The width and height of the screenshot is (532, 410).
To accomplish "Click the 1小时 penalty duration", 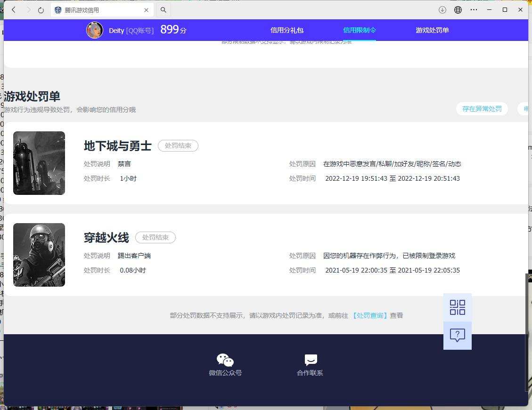I will point(128,178).
